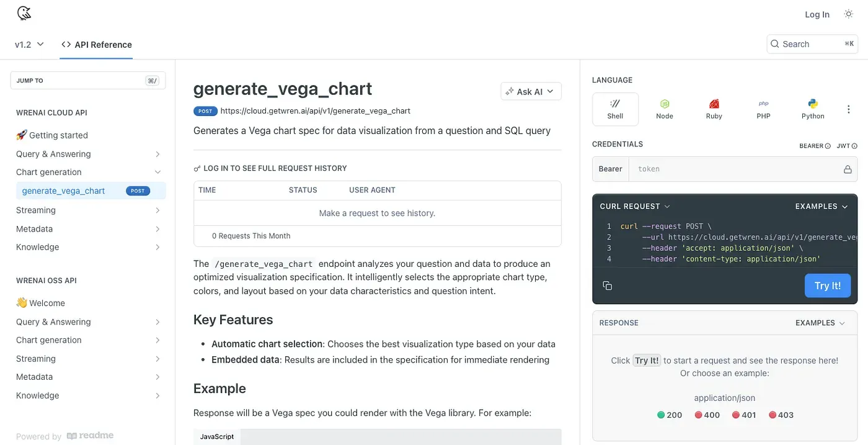Image resolution: width=868 pixels, height=445 pixels.
Task: Toggle the light/dark theme sun icon
Action: pos(849,14)
